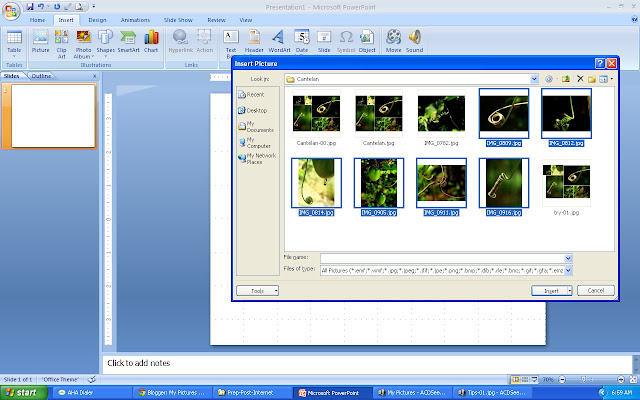Open Views menu icon in dialog
This screenshot has height=400, width=640.
(606, 79)
